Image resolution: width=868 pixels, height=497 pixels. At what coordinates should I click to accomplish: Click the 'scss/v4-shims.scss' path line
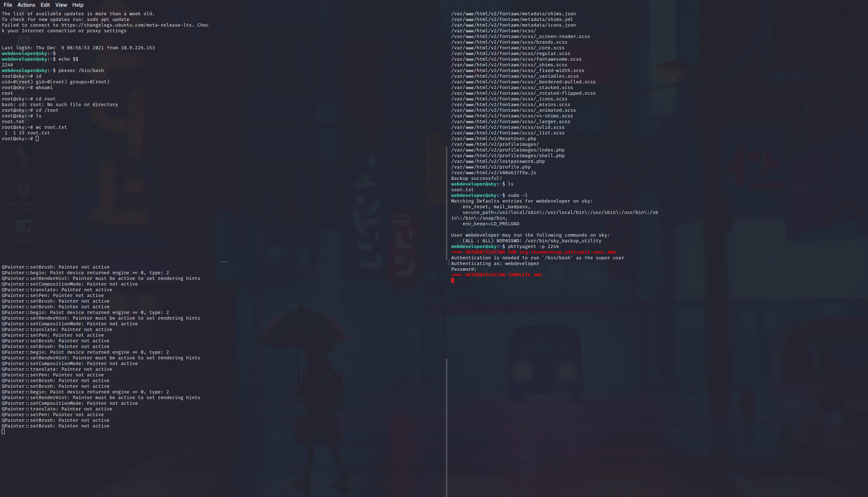click(x=512, y=116)
